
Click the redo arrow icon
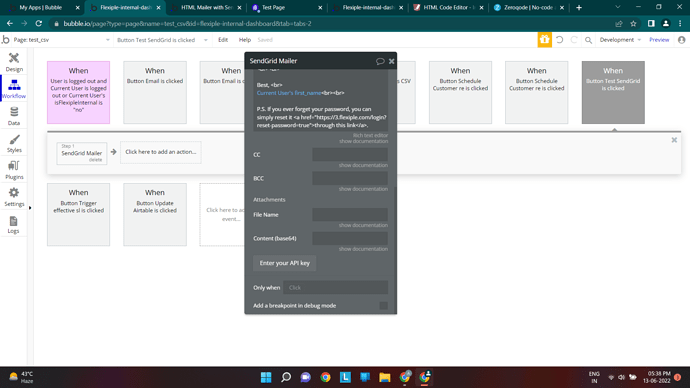[x=574, y=40]
